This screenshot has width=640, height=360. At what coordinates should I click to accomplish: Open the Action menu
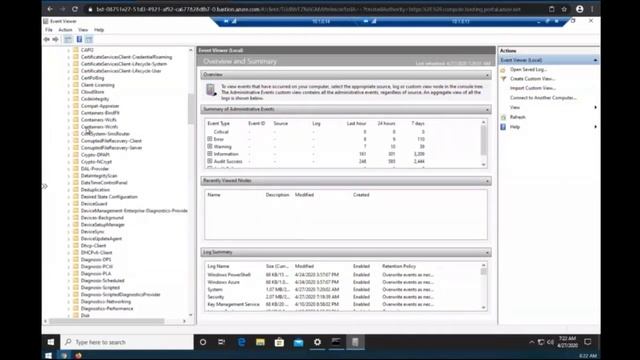click(65, 30)
